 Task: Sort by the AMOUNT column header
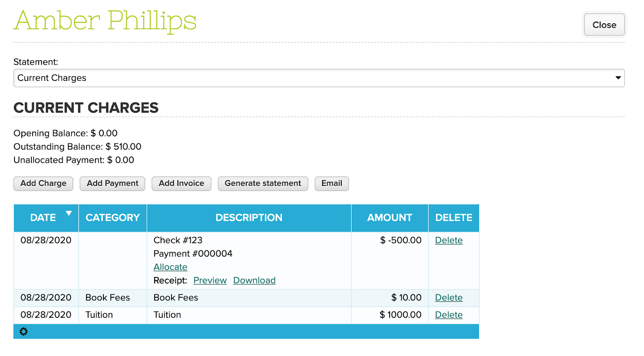point(390,218)
